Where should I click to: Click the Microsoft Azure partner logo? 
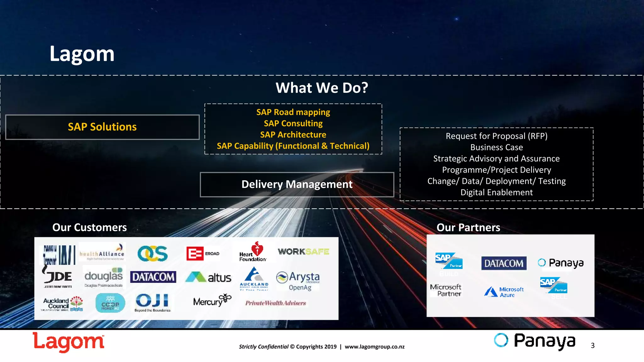pyautogui.click(x=504, y=292)
